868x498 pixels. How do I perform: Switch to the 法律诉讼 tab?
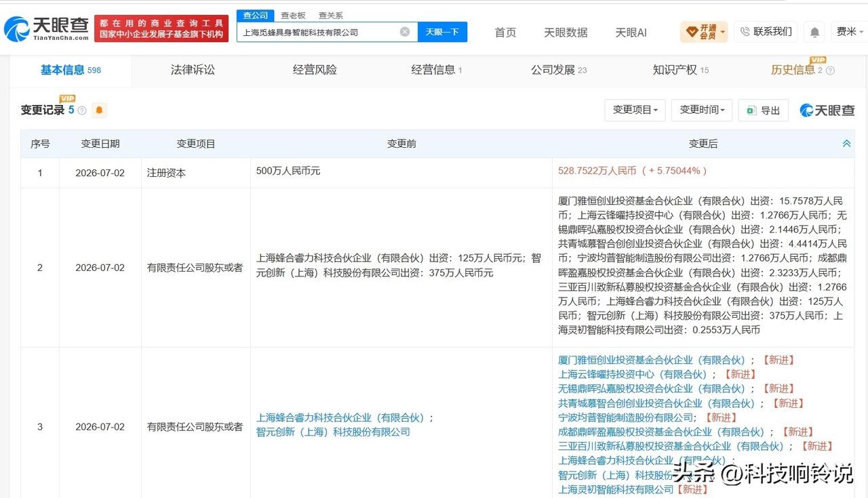(193, 70)
